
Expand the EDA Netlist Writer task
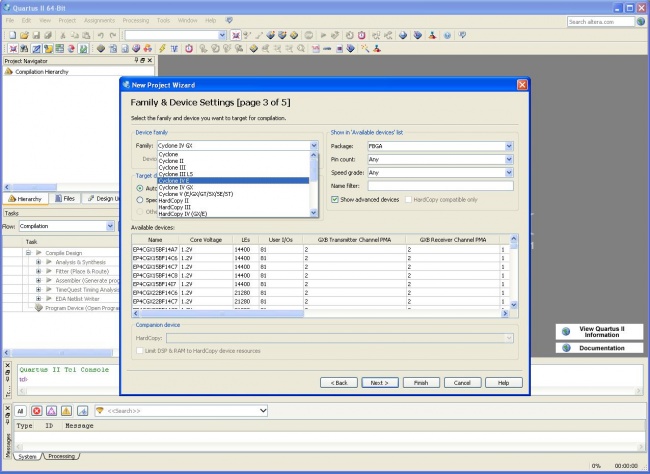pos(39,299)
